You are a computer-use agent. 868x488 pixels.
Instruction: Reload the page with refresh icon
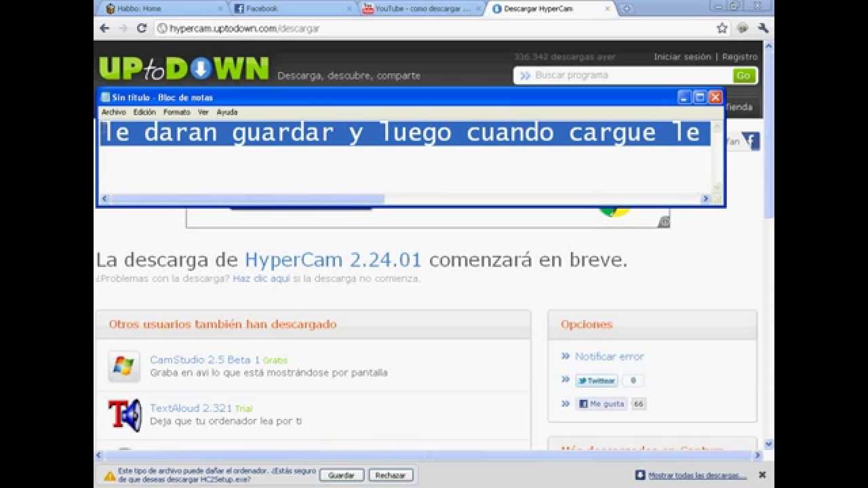[x=142, y=28]
